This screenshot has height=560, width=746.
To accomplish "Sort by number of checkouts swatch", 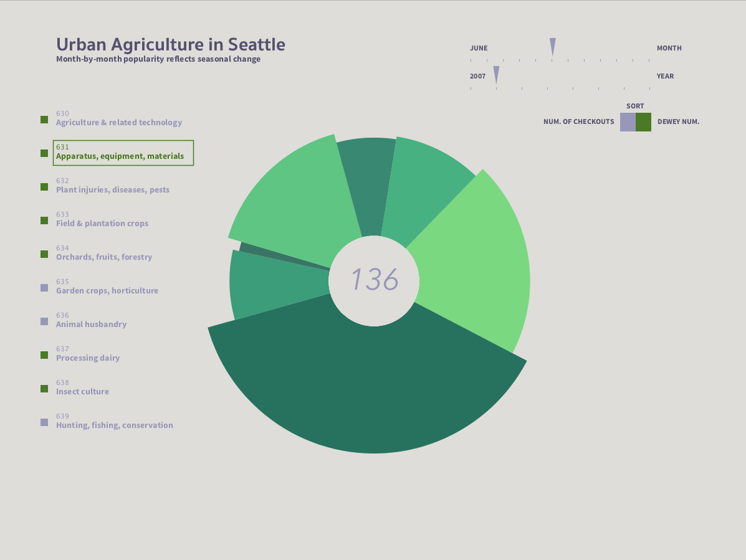I will 628,122.
